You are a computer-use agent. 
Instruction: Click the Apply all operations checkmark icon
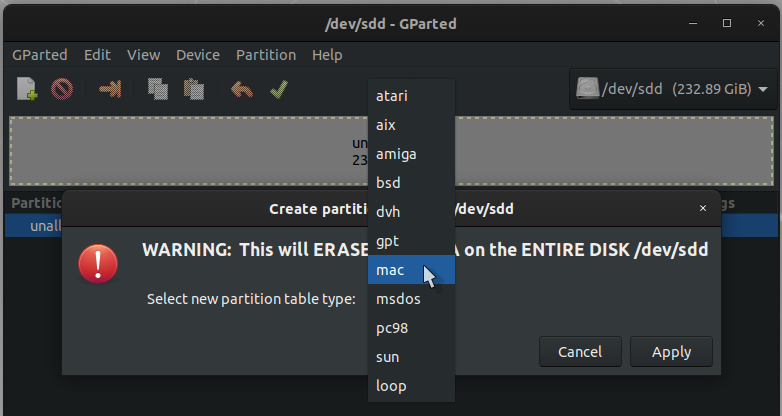[x=279, y=90]
